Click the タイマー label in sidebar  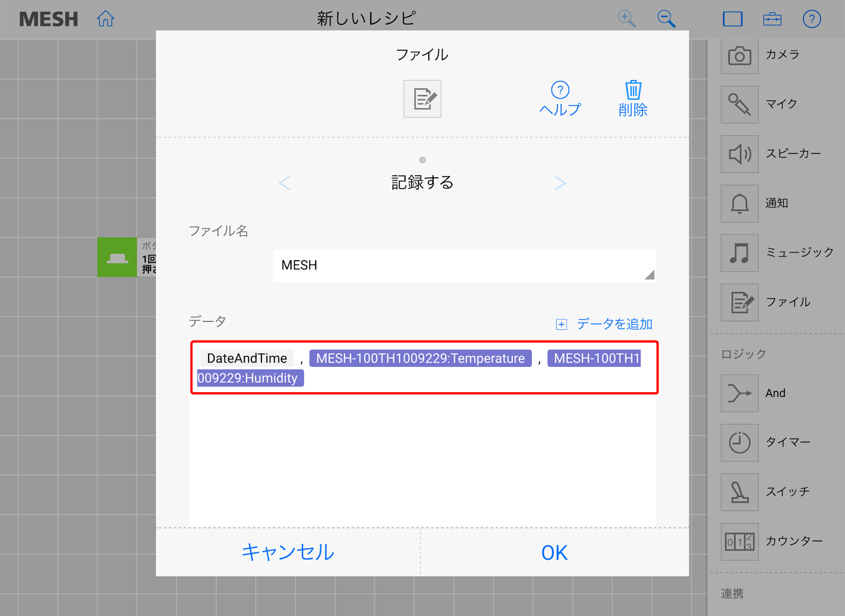click(788, 442)
